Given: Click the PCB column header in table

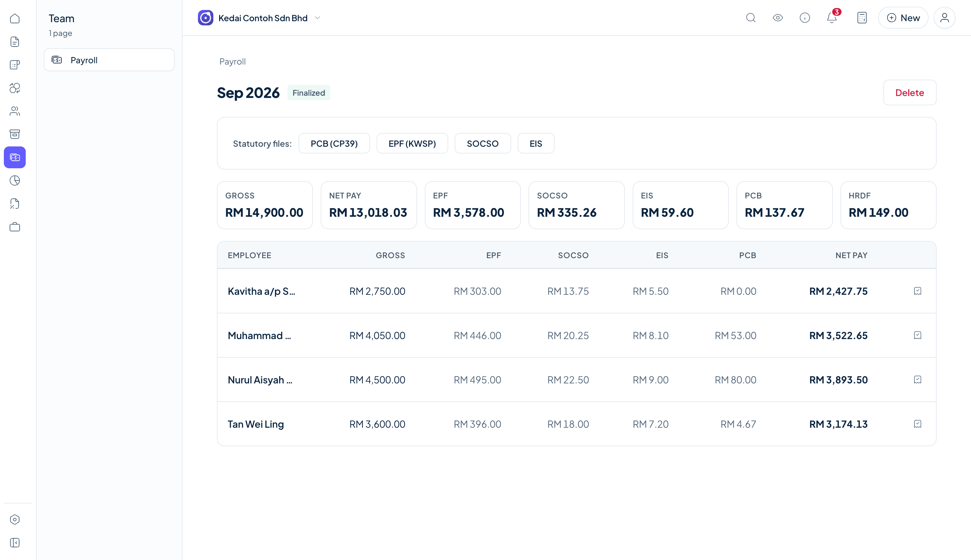Looking at the screenshot, I should click(x=747, y=255).
